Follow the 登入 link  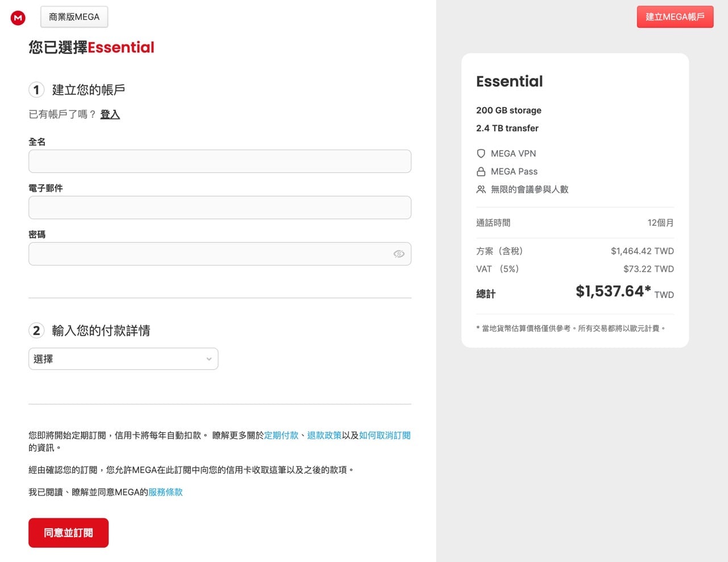point(110,114)
